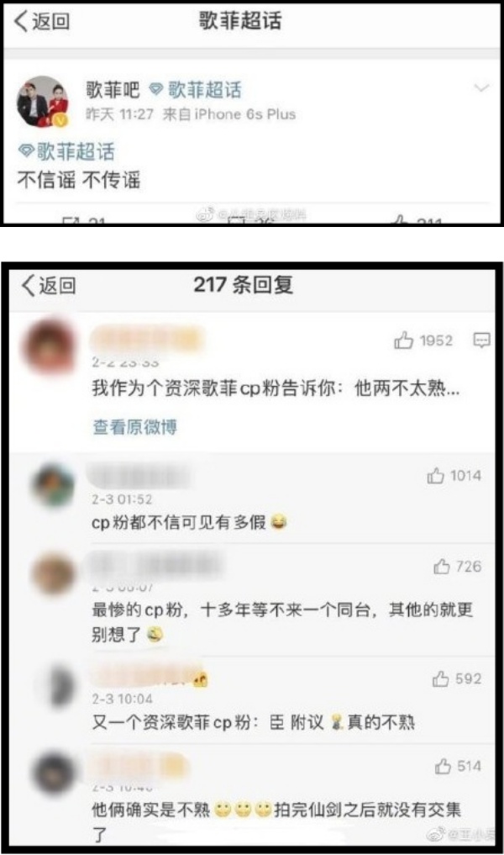Open 歌菲吧 username

pos(113,90)
